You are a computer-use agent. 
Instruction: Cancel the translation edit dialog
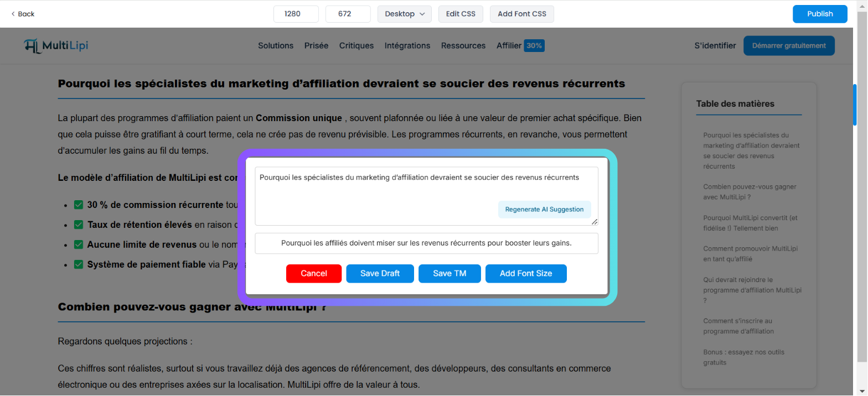click(314, 274)
